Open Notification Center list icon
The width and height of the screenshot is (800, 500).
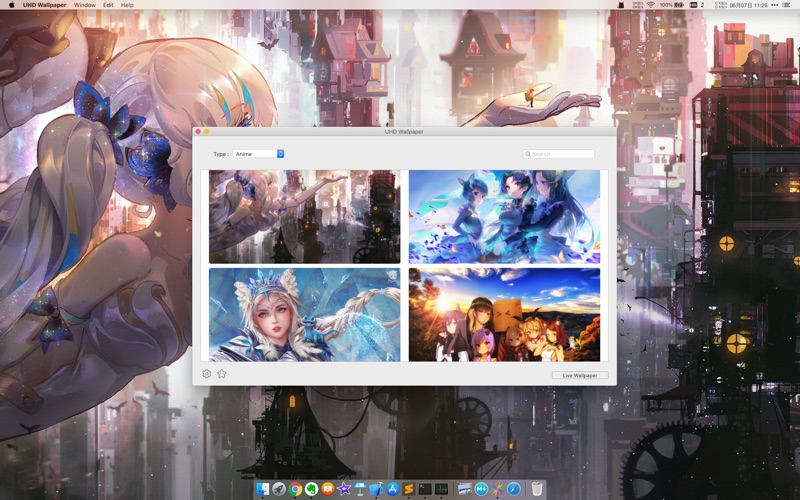click(x=786, y=5)
